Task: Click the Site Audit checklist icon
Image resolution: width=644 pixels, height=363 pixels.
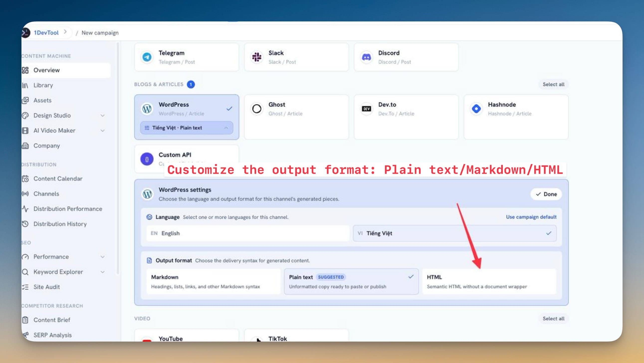Action: pyautogui.click(x=25, y=287)
